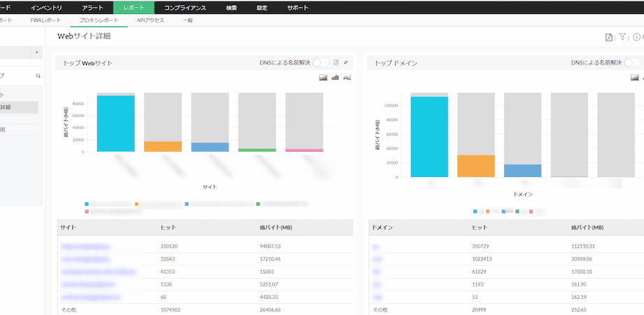Open the filter icon in the page header
Image resolution: width=644 pixels, height=315 pixels.
pos(622,37)
